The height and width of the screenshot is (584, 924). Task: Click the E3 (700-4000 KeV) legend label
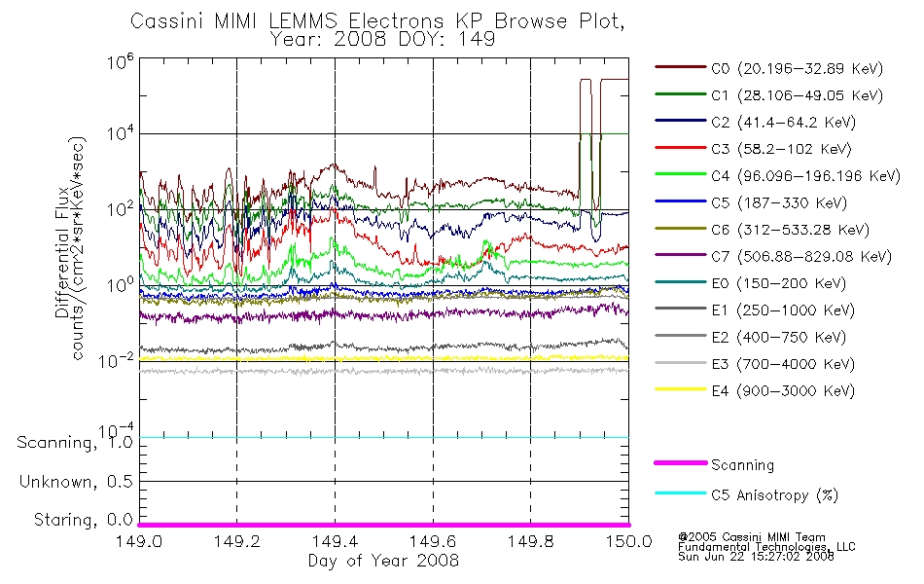click(783, 365)
